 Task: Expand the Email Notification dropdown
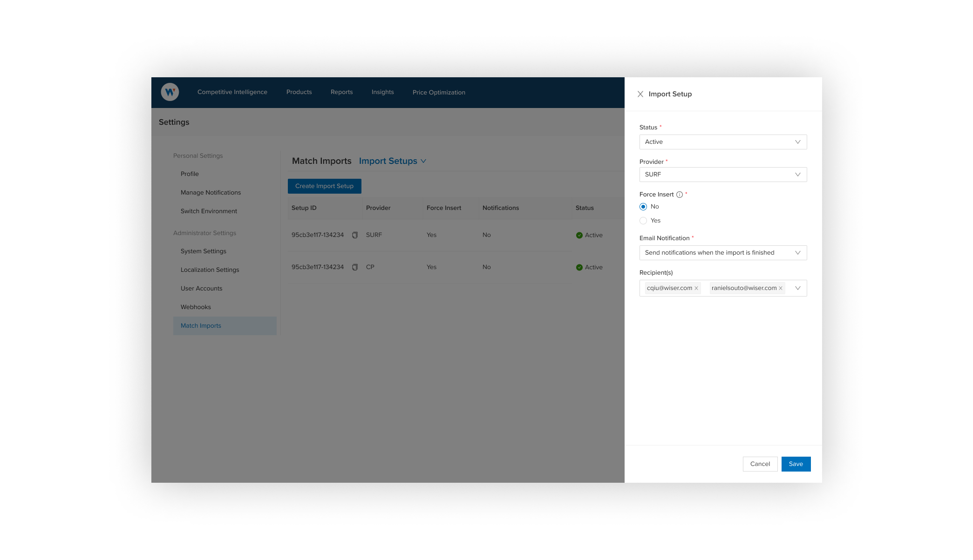[723, 253]
